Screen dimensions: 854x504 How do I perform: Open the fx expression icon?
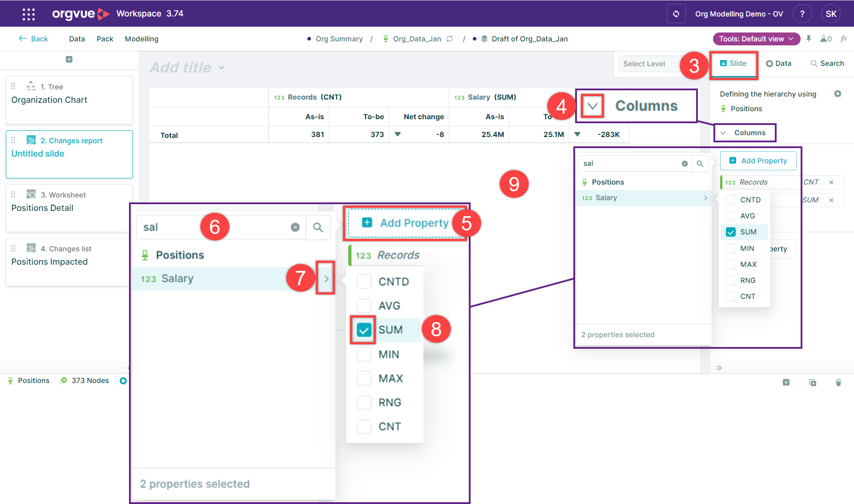click(843, 39)
